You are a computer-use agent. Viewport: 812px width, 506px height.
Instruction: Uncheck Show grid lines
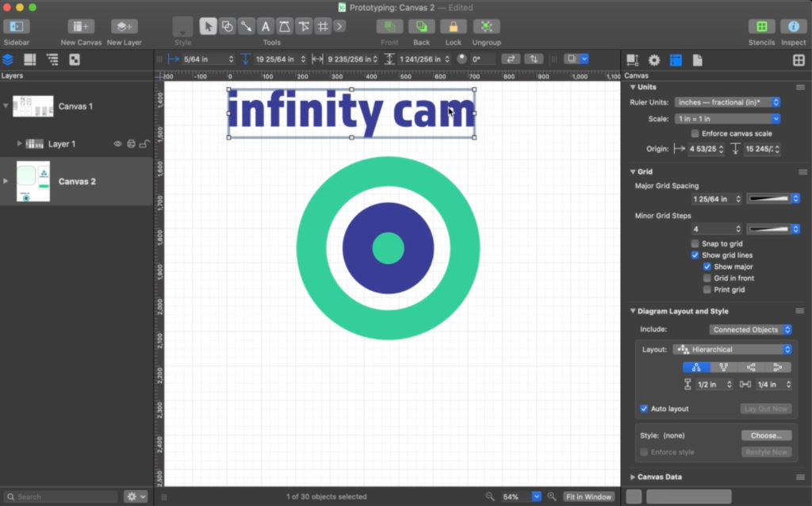[695, 255]
